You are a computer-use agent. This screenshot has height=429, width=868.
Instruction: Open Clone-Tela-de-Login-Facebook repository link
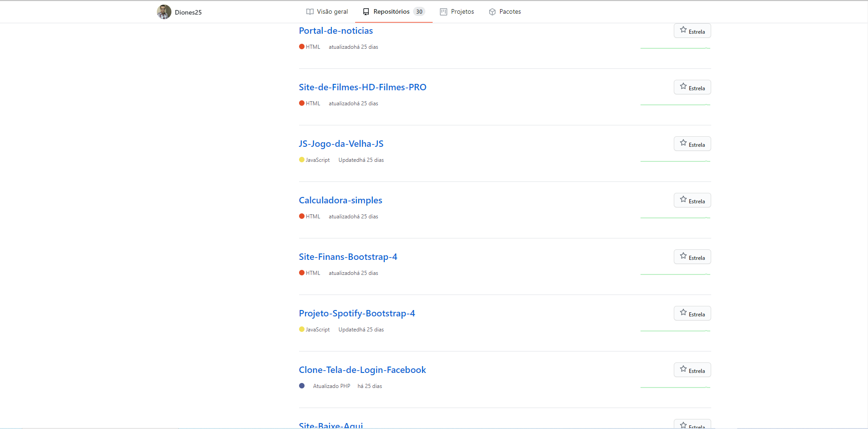point(362,370)
